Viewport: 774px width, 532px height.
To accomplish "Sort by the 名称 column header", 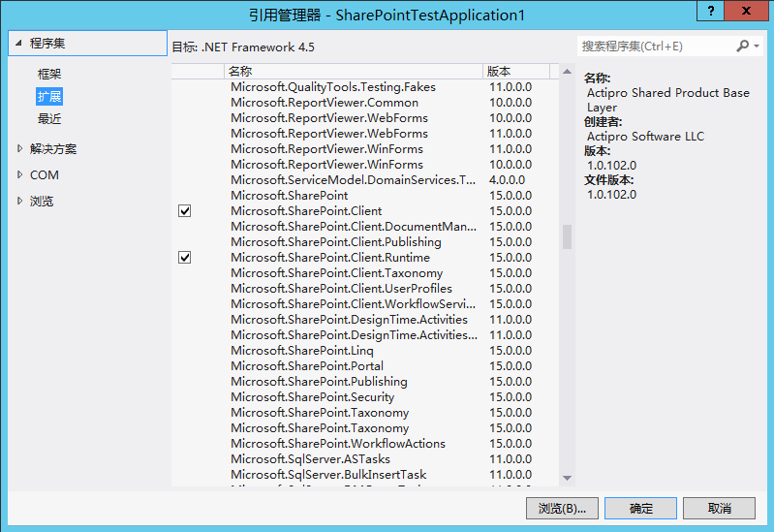I will point(354,71).
